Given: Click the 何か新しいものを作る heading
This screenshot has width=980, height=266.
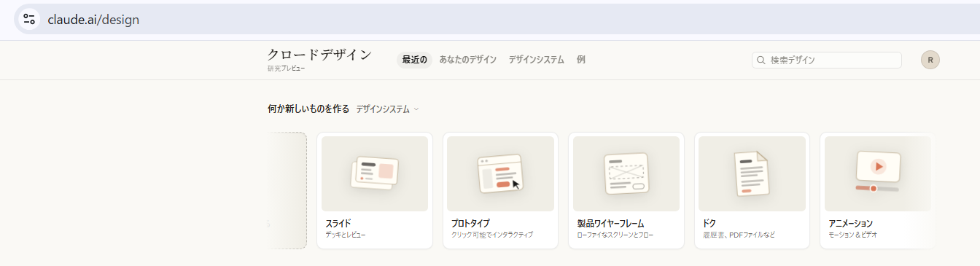Looking at the screenshot, I should pyautogui.click(x=308, y=109).
